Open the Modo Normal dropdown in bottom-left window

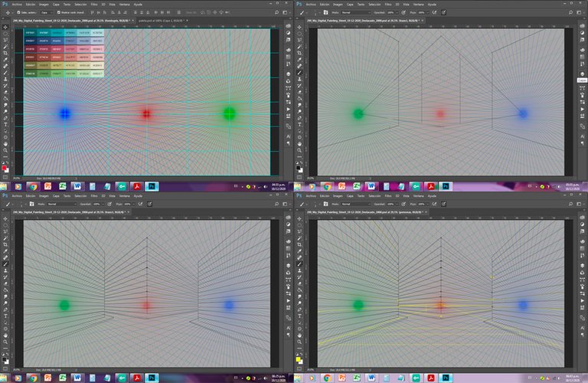(x=61, y=204)
